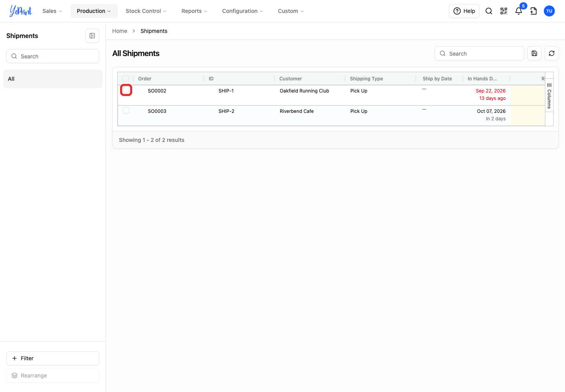
Task: Collapse the Shipments sidebar panel
Action: (x=92, y=36)
